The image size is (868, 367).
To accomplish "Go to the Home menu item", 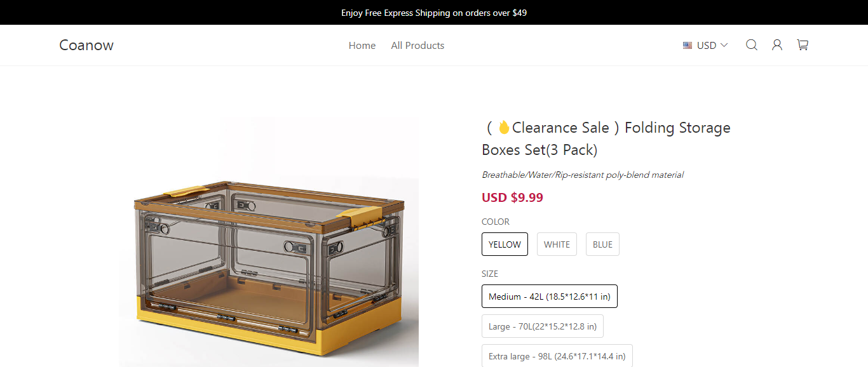I will [x=362, y=46].
